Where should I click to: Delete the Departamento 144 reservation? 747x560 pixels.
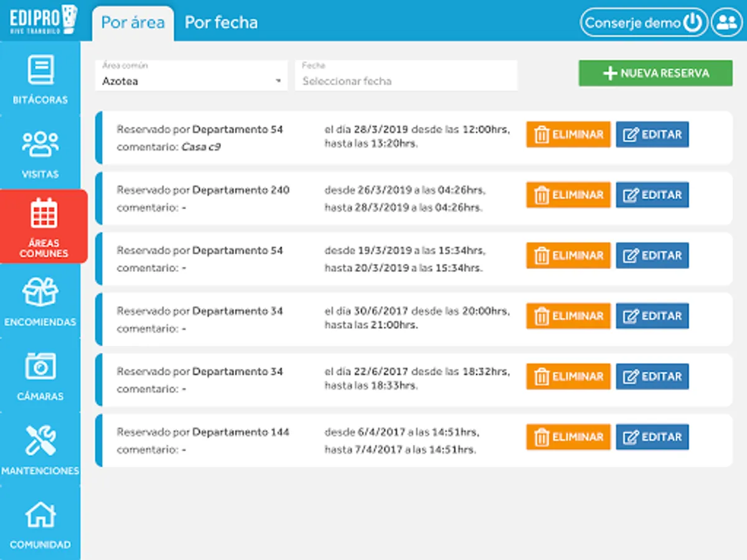(x=568, y=437)
